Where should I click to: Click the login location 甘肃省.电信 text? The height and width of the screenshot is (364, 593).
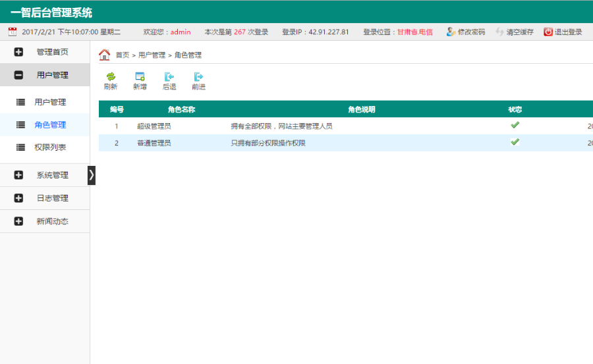(415, 32)
